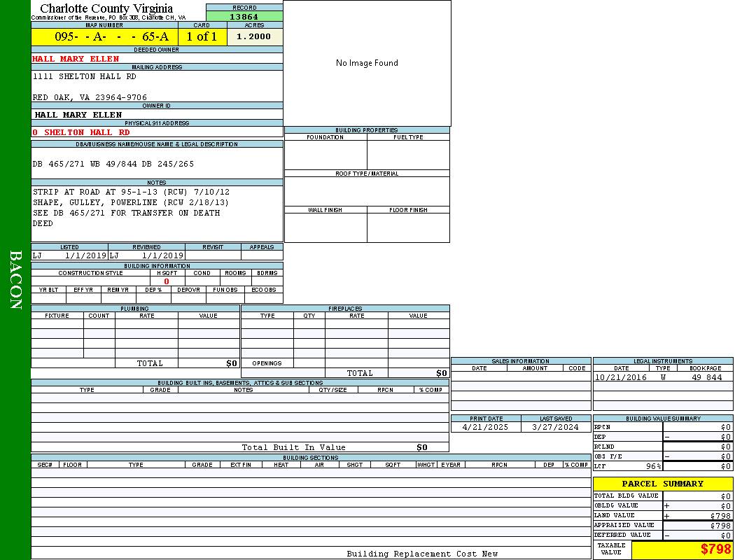The image size is (735, 560).
Task: Click the 'No Image Found' photo placeholder
Action: pyautogui.click(x=367, y=63)
